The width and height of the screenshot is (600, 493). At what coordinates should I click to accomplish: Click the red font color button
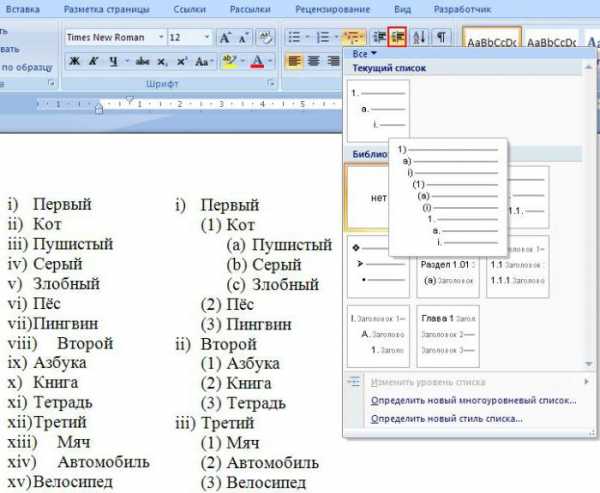tap(258, 61)
